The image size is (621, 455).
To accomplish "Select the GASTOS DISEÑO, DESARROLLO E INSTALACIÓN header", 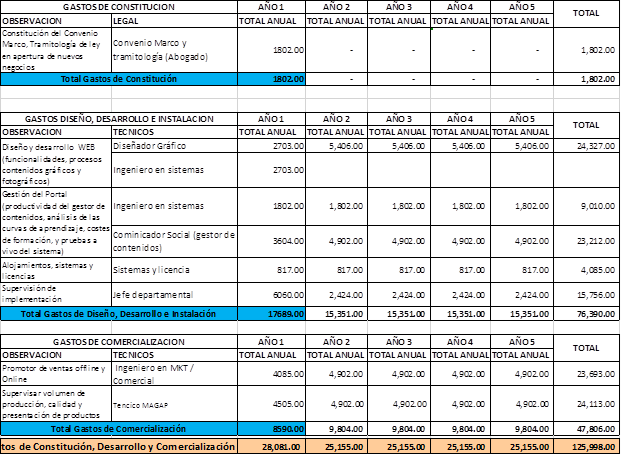I will [x=119, y=119].
